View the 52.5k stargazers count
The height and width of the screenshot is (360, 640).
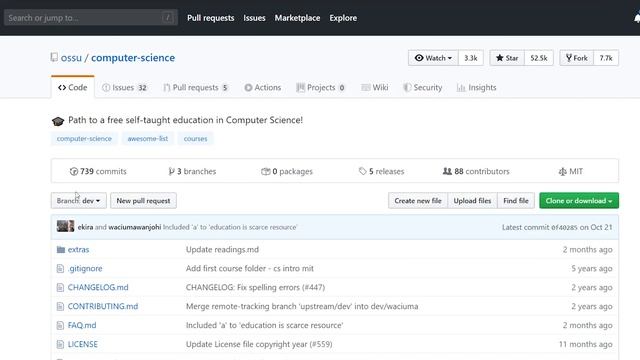tap(539, 58)
